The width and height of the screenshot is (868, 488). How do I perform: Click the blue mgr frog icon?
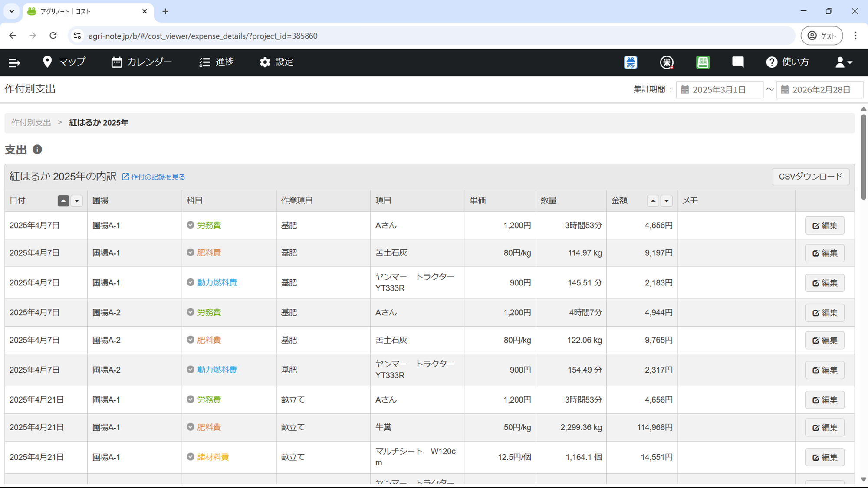click(631, 62)
